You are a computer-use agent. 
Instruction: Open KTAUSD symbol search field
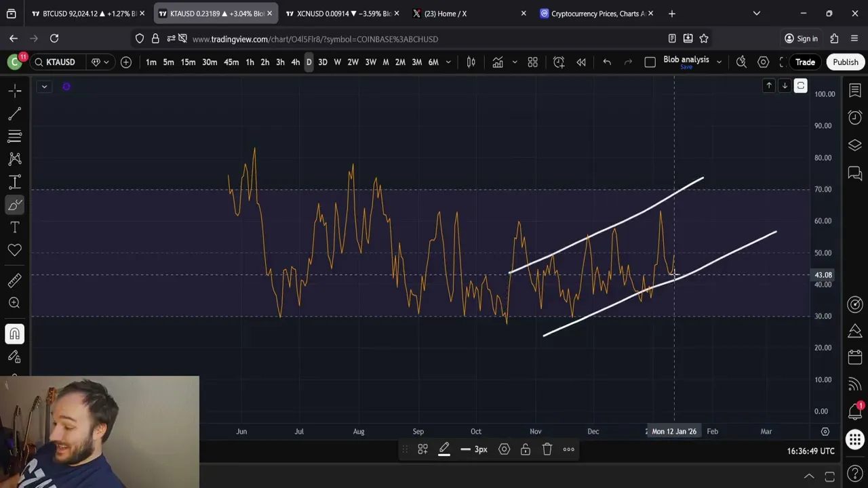click(x=57, y=62)
